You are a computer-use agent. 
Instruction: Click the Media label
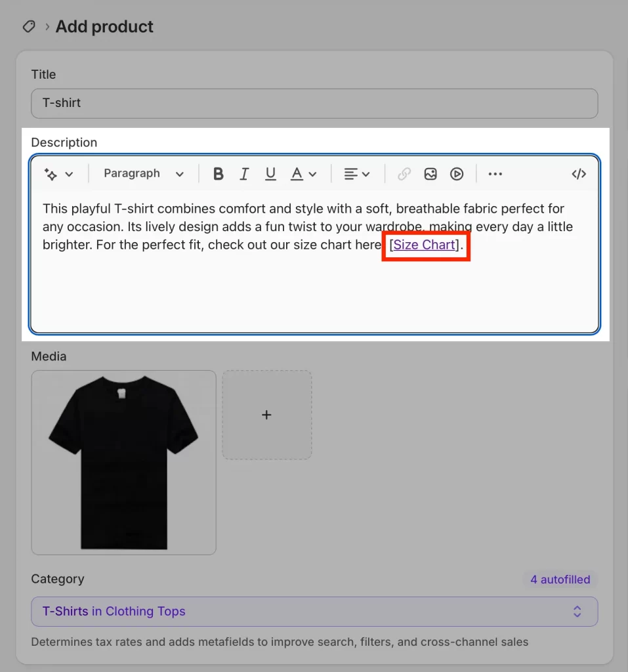coord(49,356)
